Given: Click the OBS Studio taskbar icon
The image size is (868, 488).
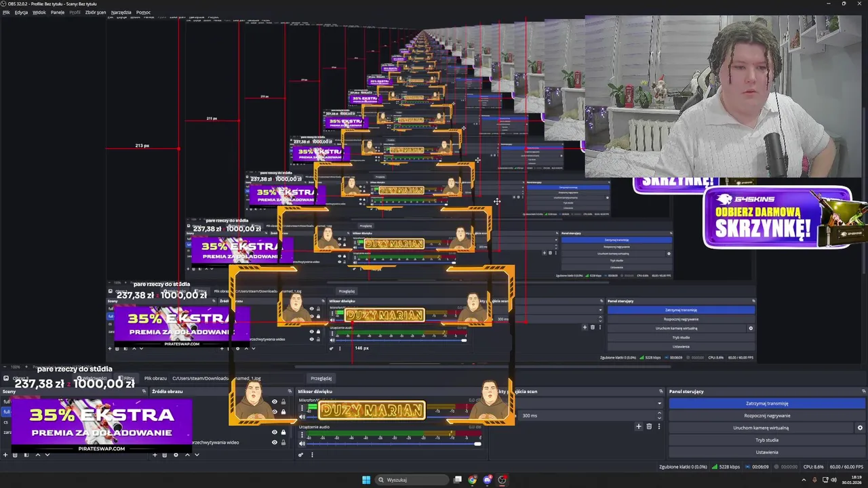Looking at the screenshot, I should pos(502,480).
